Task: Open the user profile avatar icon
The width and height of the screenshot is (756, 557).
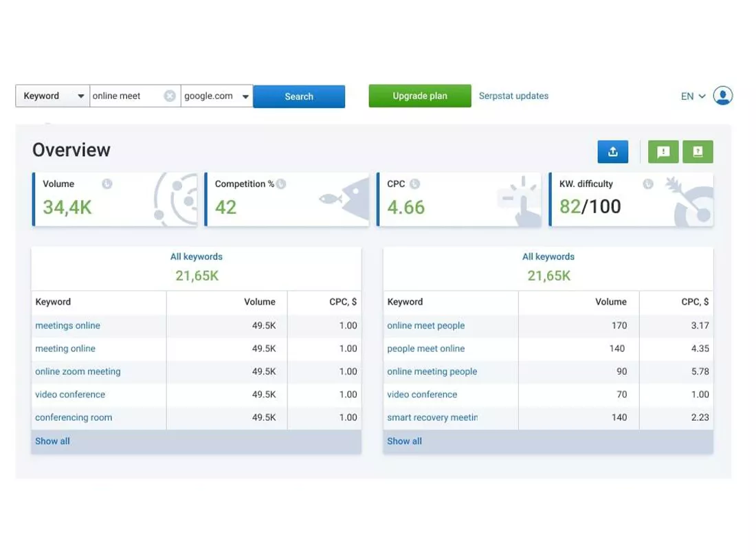Action: click(x=723, y=96)
